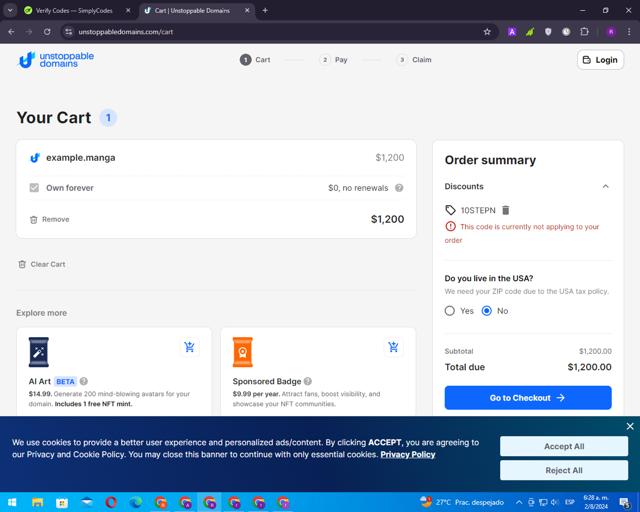Click the browser profile avatar
Image resolution: width=640 pixels, height=512 pixels.
pos(611,32)
